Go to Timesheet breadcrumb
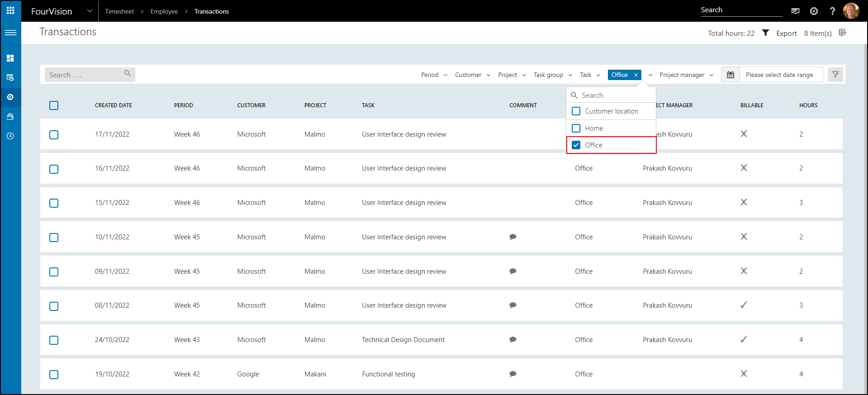This screenshot has height=395, width=868. pos(119,11)
